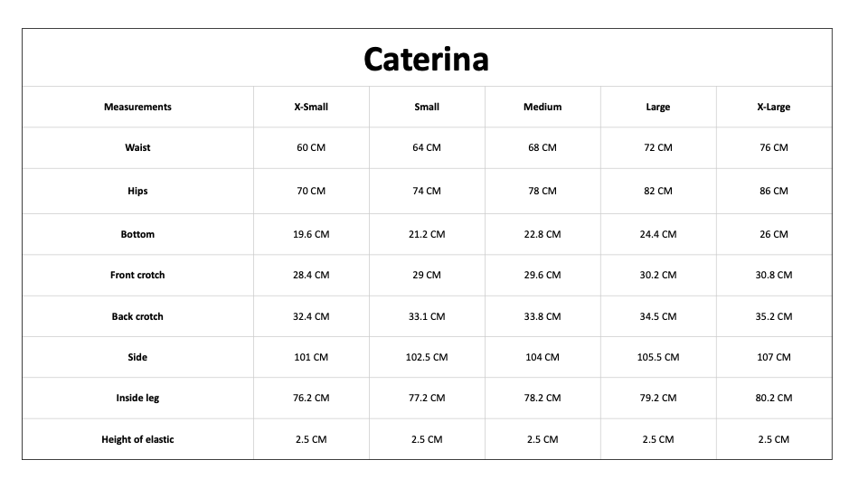Click the Hips row label

pyautogui.click(x=137, y=191)
